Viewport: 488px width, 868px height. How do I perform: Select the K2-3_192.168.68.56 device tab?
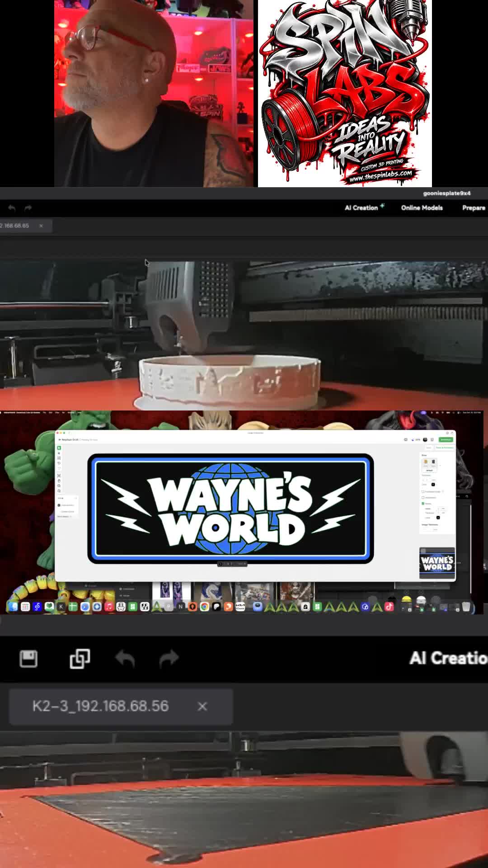(121, 707)
